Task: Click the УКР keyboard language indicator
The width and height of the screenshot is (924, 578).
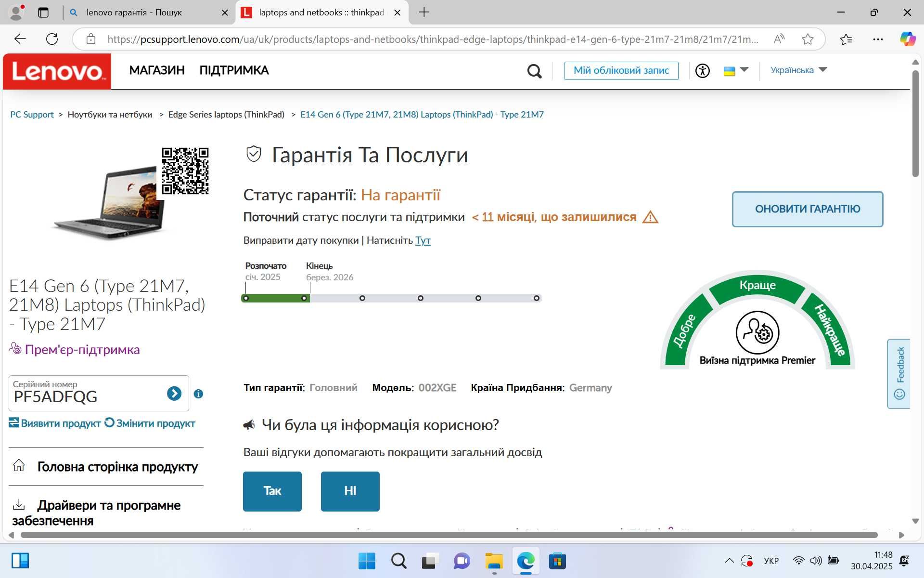Action: click(771, 561)
